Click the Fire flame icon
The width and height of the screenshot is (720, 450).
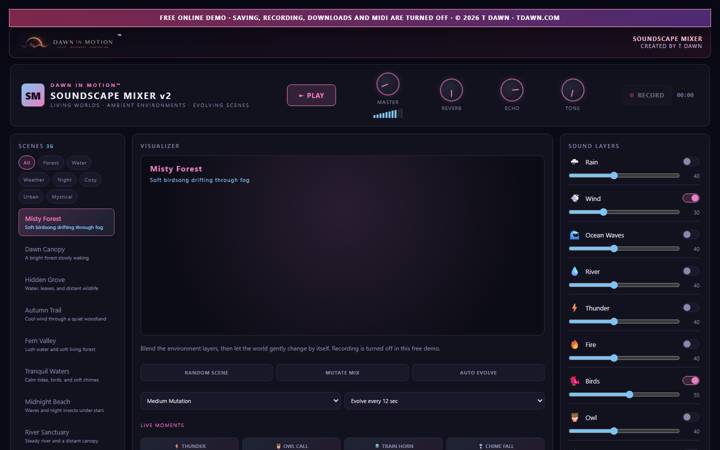574,344
